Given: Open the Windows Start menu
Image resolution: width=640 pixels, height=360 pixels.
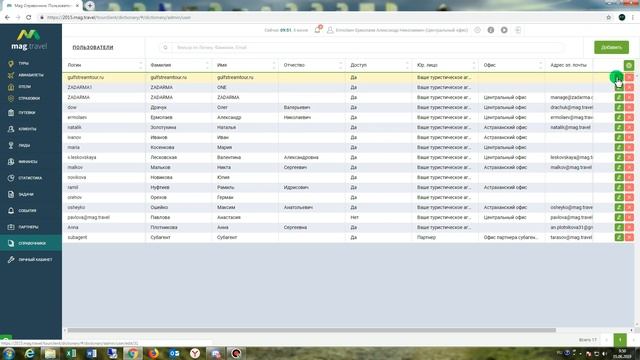Looking at the screenshot, I should [9, 353].
